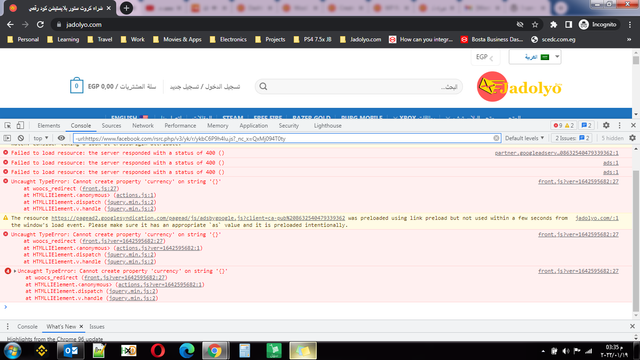Click the browser back arrow
Screen dimensions: 640x360
pyautogui.click(x=10, y=24)
